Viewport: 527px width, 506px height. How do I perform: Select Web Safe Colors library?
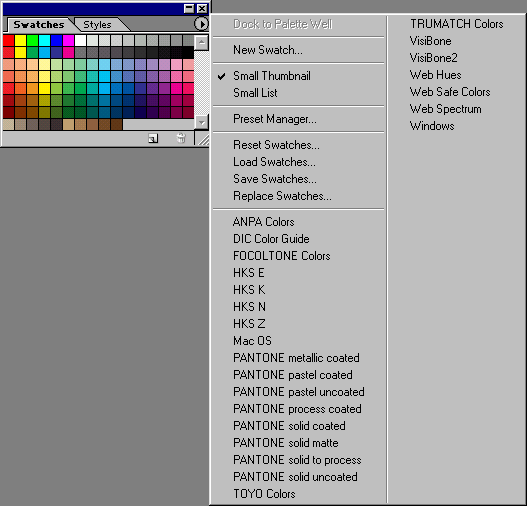click(x=450, y=92)
